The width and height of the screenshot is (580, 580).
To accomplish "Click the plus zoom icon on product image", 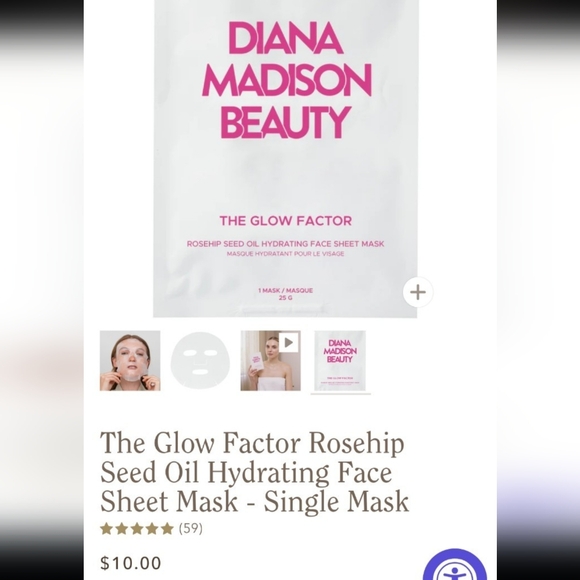I will 418,292.
